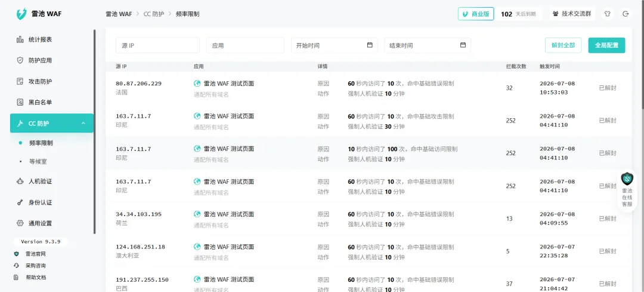Viewport: 644px width, 292px height.
Task: Click IP 80.87.206.229
Action: pyautogui.click(x=139, y=84)
